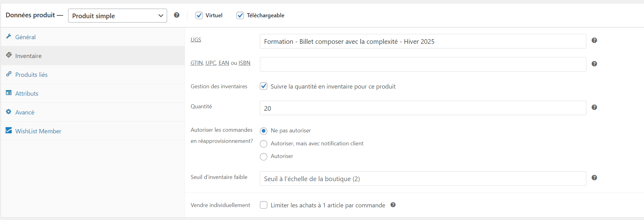Open the Produit simple type dropdown
This screenshot has height=220, width=644.
tap(117, 16)
